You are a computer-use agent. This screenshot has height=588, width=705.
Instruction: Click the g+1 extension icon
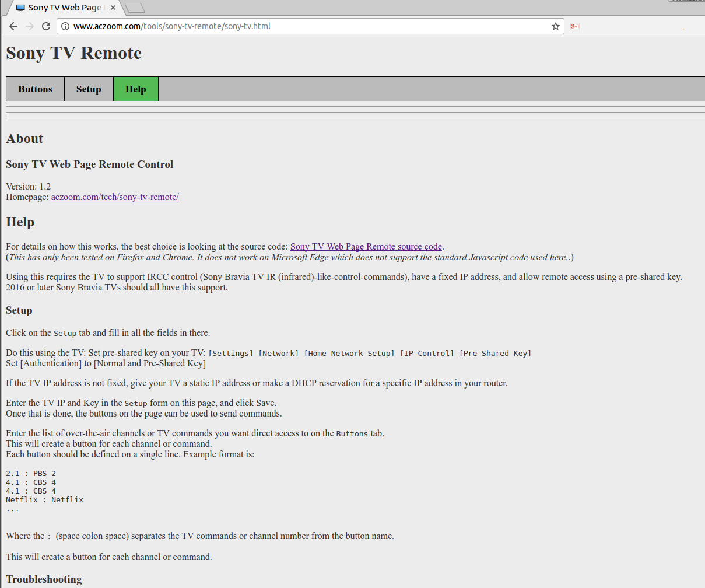click(x=575, y=26)
